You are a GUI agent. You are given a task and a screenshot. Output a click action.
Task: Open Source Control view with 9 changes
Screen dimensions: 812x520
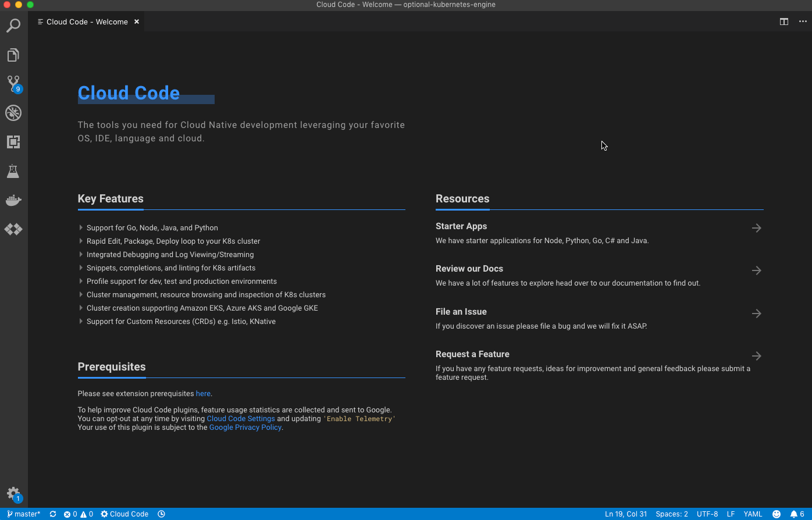13,84
